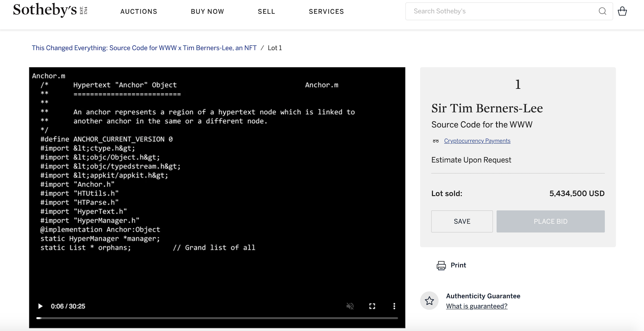Click the Authenticity Guarantee star icon

pyautogui.click(x=429, y=301)
